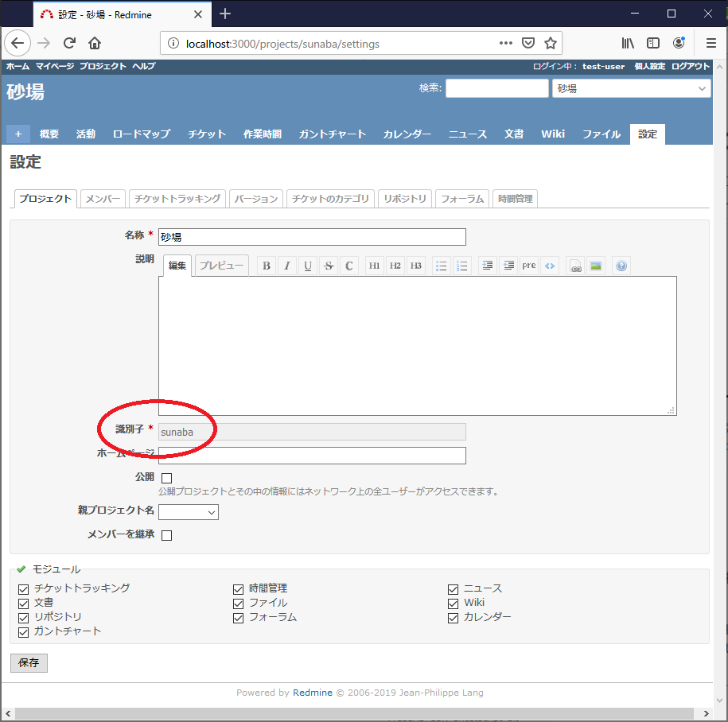Click into 名称 text field
The width and height of the screenshot is (728, 722).
[x=312, y=237]
